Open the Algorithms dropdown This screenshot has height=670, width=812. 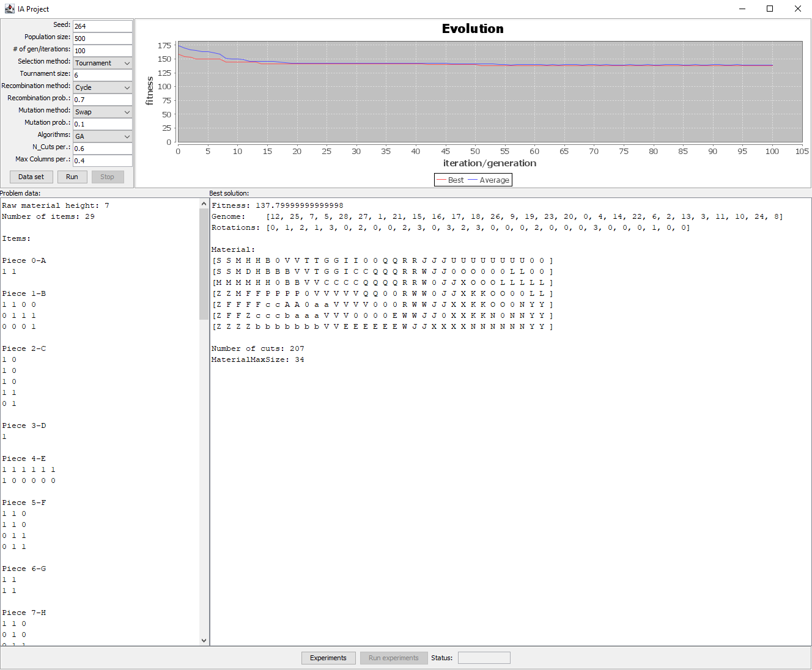103,136
